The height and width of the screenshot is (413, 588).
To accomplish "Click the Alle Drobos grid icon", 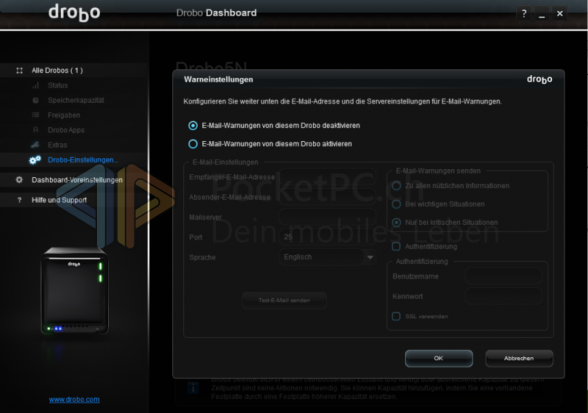I will coord(20,71).
